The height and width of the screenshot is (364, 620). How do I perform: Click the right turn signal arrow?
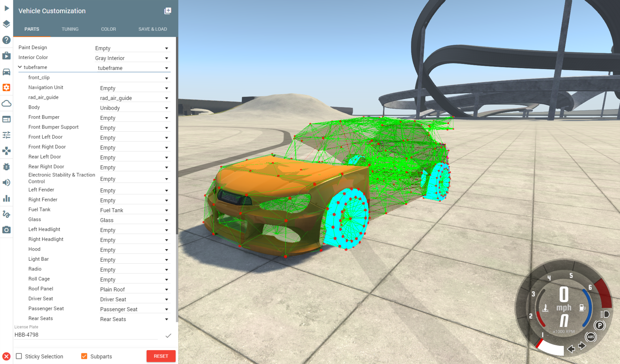[582, 346]
